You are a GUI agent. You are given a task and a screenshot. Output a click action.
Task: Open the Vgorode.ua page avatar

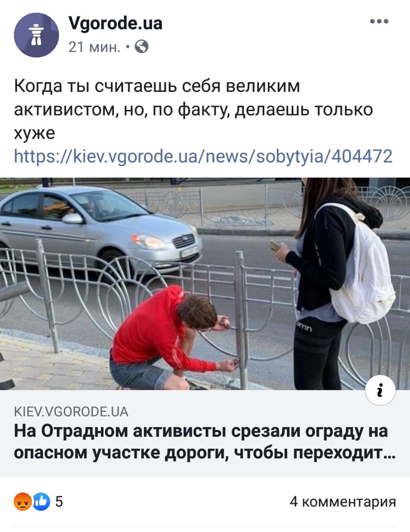click(37, 35)
